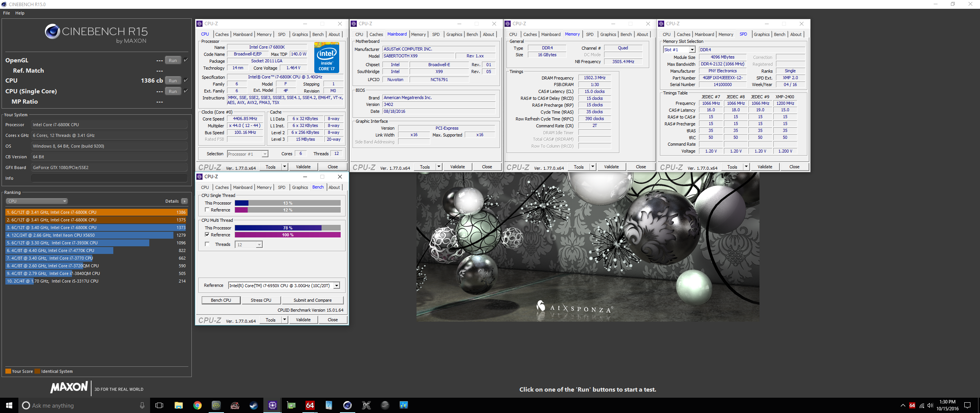Toggle the CPU (Single Core) test checkmark
Image resolution: width=980 pixels, height=413 pixels.
186,91
